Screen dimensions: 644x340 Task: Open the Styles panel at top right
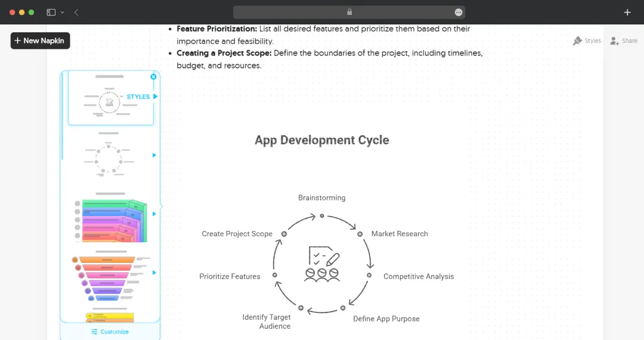click(587, 41)
